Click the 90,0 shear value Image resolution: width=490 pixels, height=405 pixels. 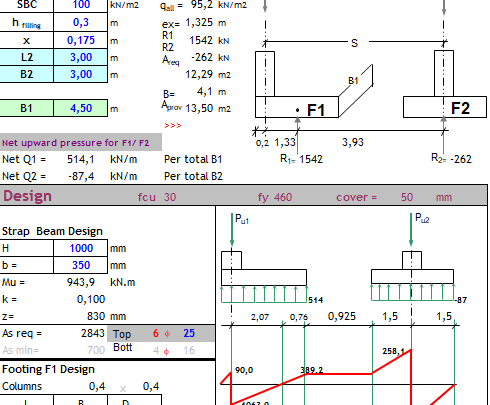click(244, 370)
